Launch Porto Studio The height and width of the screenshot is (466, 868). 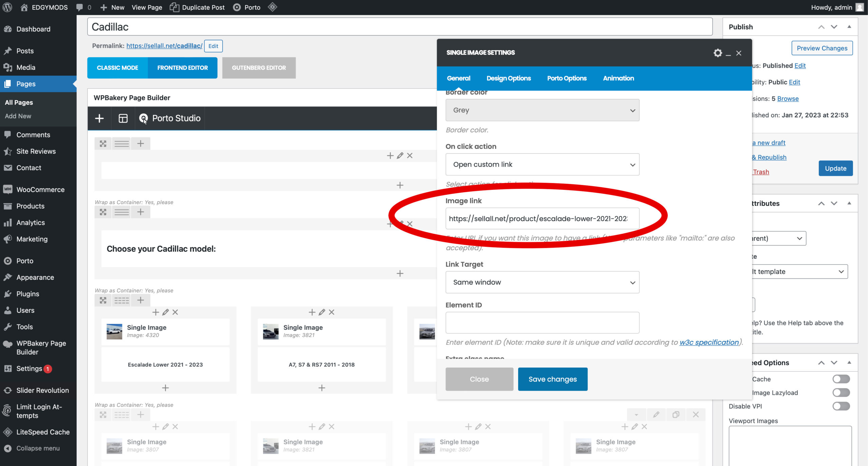(x=170, y=118)
